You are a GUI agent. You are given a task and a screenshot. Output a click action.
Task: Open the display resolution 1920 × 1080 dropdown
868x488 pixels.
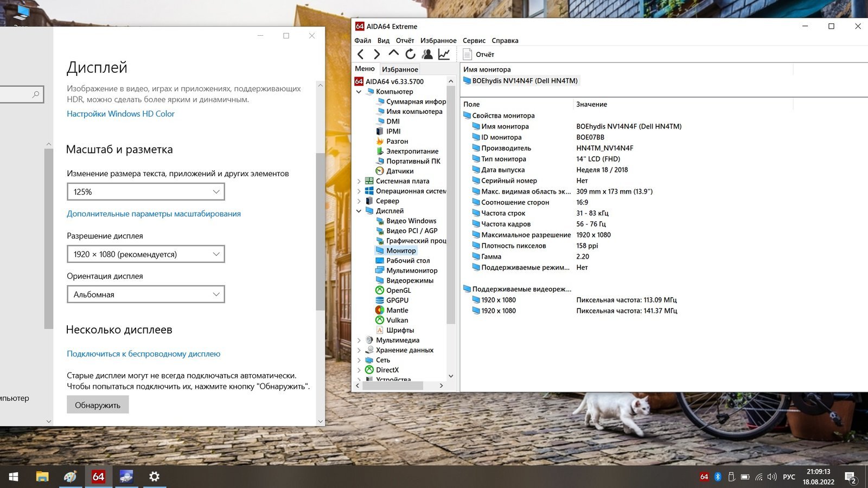(x=145, y=254)
